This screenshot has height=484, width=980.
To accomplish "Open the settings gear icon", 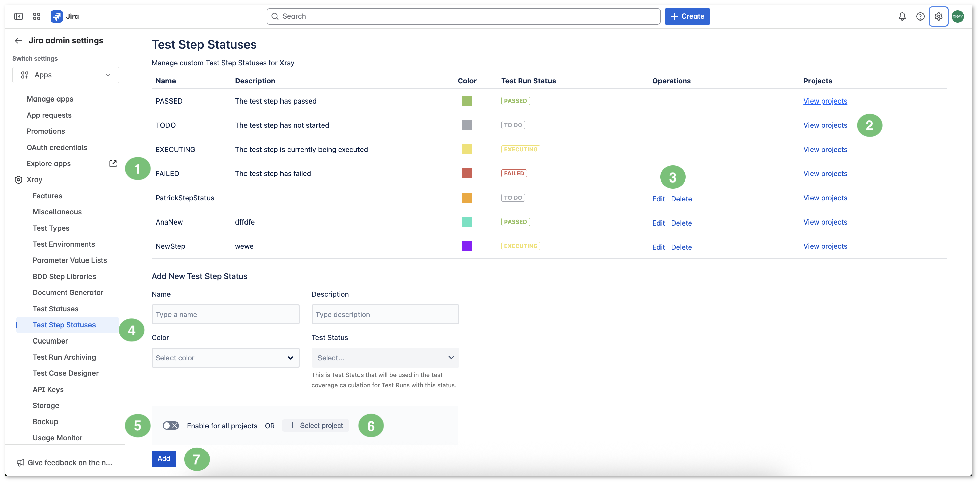I will (938, 16).
